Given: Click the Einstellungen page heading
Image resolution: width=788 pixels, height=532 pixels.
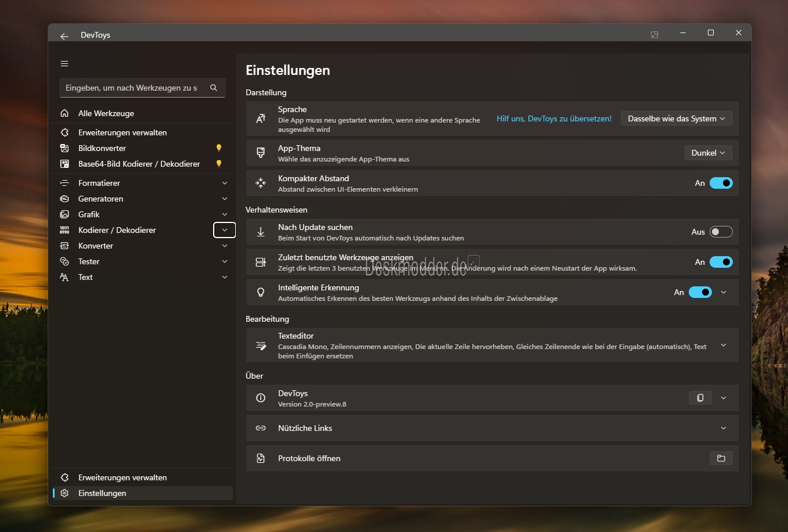Looking at the screenshot, I should click(x=287, y=70).
